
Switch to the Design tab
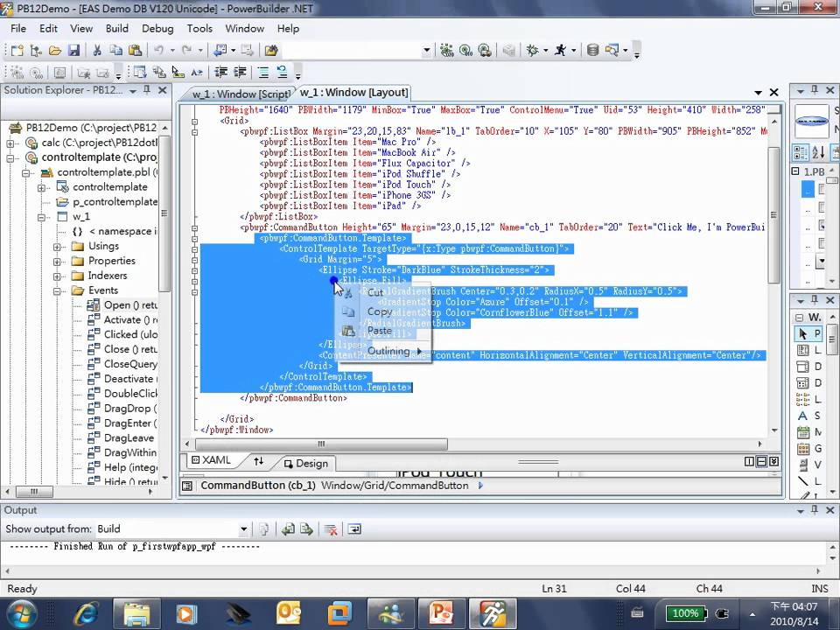[306, 464]
